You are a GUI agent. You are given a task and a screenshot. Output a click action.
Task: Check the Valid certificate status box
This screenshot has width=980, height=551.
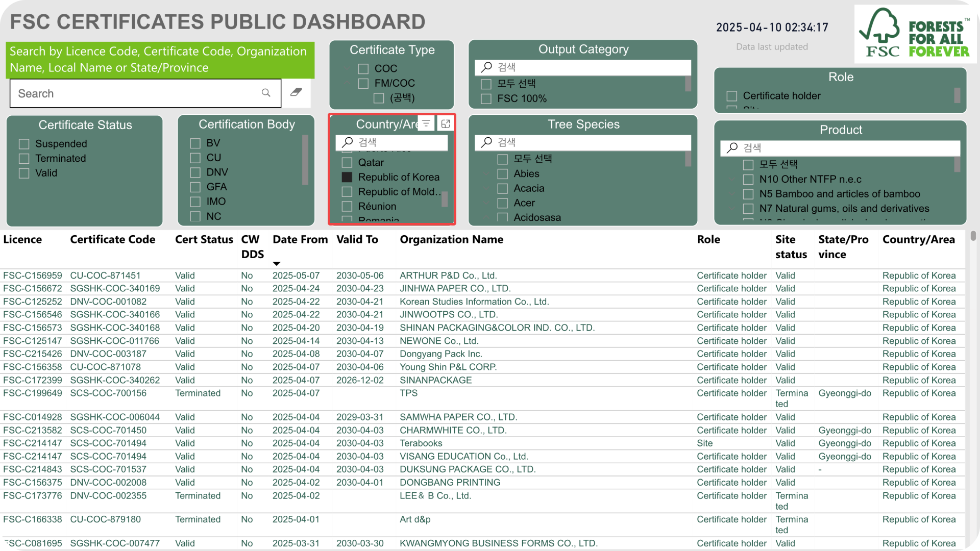pos(24,173)
